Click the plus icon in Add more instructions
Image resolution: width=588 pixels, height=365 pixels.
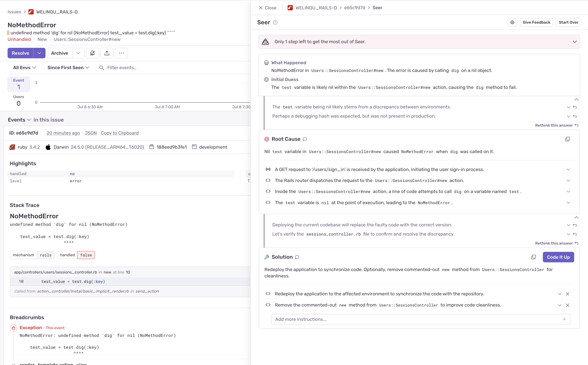564,319
